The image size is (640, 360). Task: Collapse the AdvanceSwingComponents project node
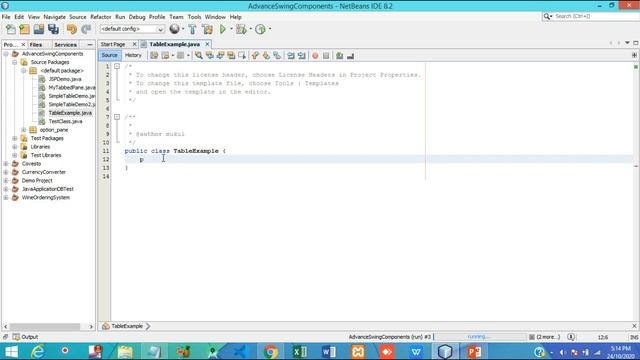click(x=6, y=54)
